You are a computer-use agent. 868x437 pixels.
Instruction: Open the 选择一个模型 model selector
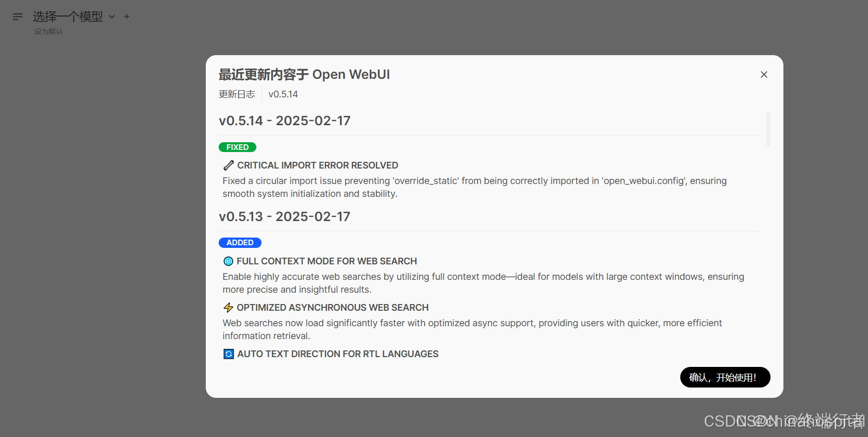point(68,16)
